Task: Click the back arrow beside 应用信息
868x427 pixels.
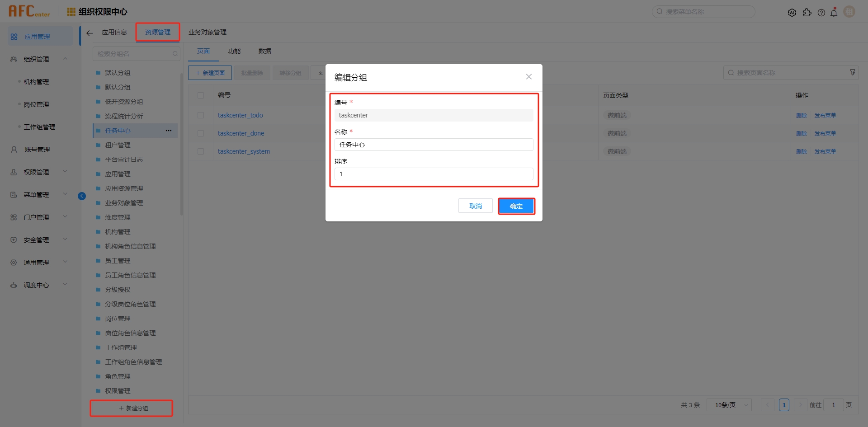Action: click(x=90, y=33)
